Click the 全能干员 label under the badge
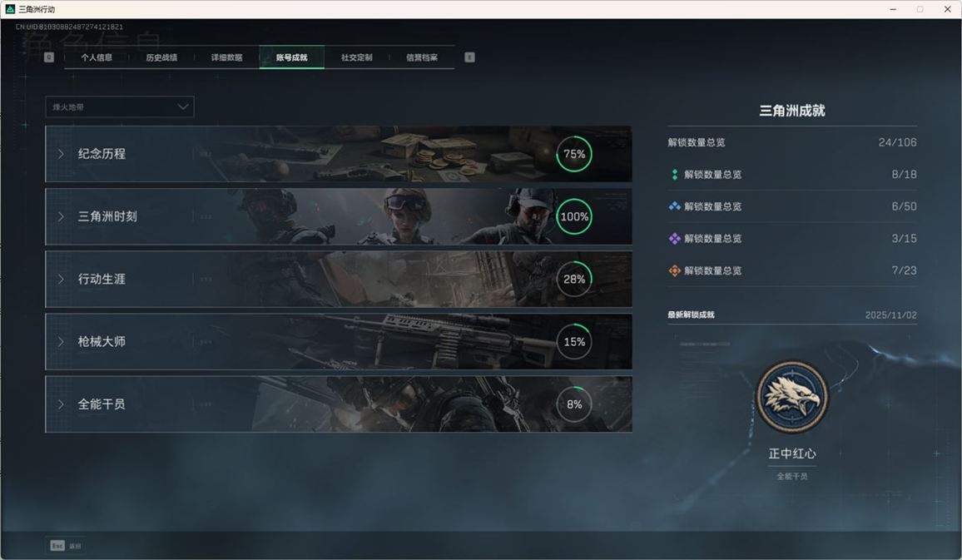 pyautogui.click(x=792, y=476)
